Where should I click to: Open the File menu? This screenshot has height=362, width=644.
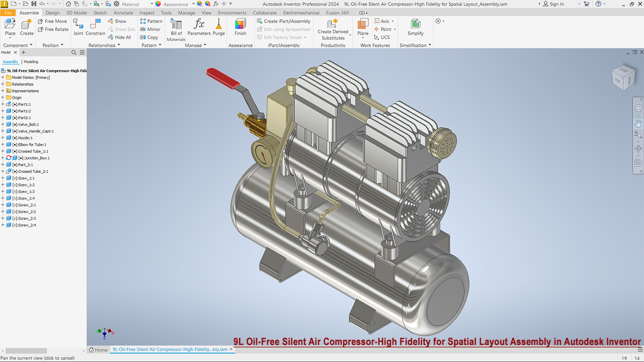(8, 13)
